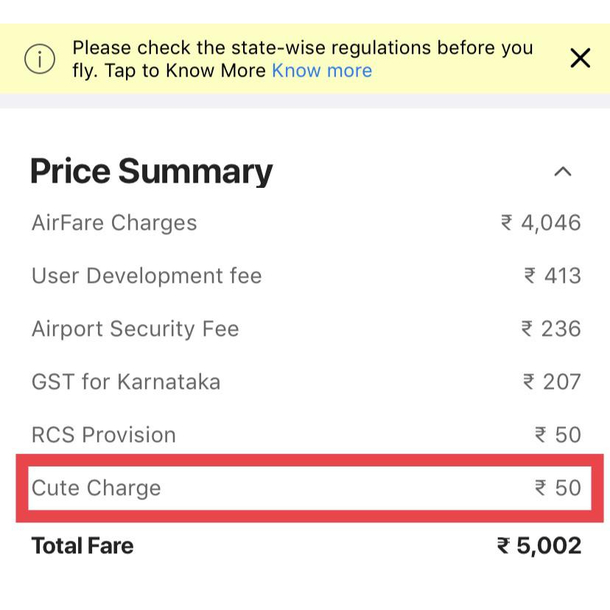Tap the ₹ 236 security fee amount
Viewport: 610px width, 610px height.
coord(551,329)
